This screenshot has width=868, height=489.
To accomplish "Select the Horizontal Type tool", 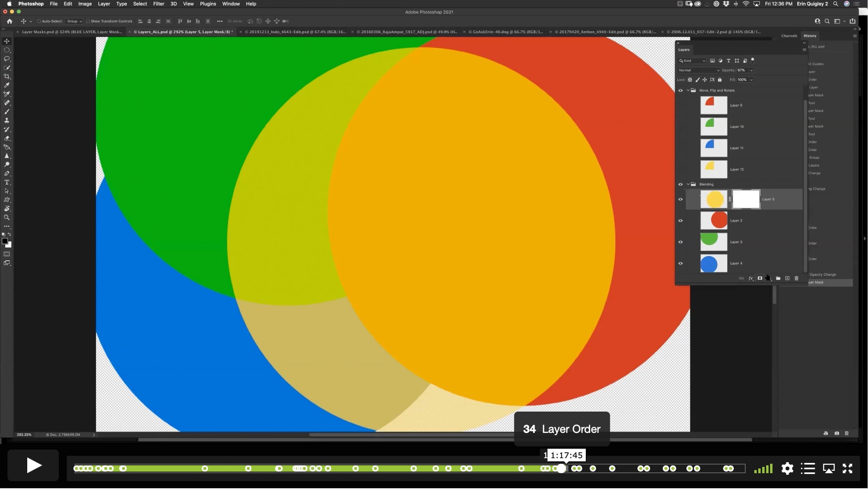I will coord(7,182).
